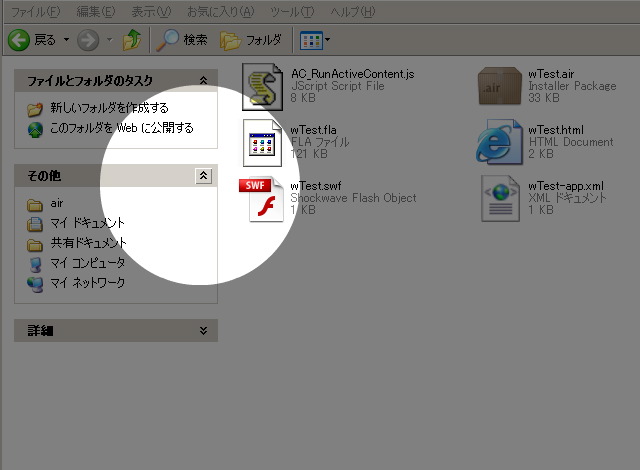Open the ツール(T) menu
The width and height of the screenshot is (640, 470).
tap(293, 11)
